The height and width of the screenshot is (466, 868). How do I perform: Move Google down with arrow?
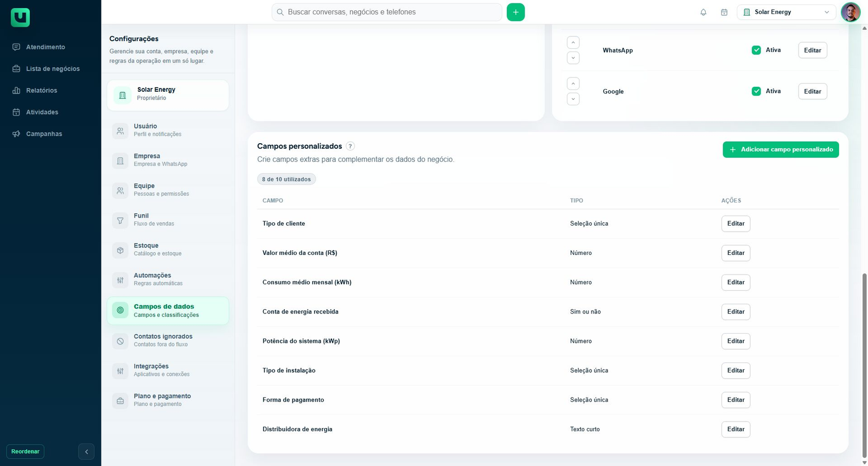573,99
